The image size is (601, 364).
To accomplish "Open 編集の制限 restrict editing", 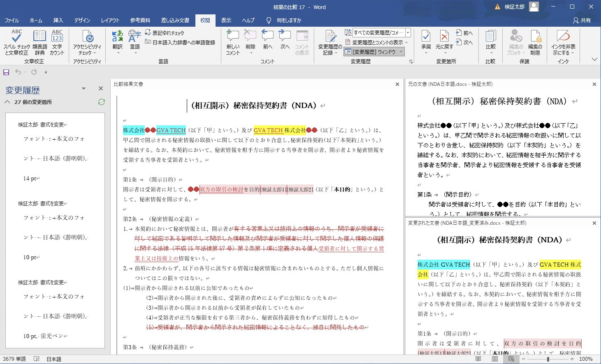I will (535, 42).
